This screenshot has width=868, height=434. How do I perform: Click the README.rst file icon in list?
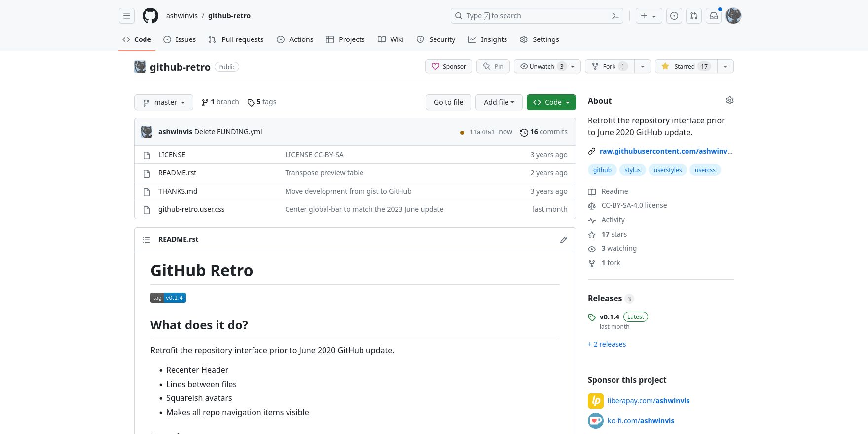(x=146, y=173)
